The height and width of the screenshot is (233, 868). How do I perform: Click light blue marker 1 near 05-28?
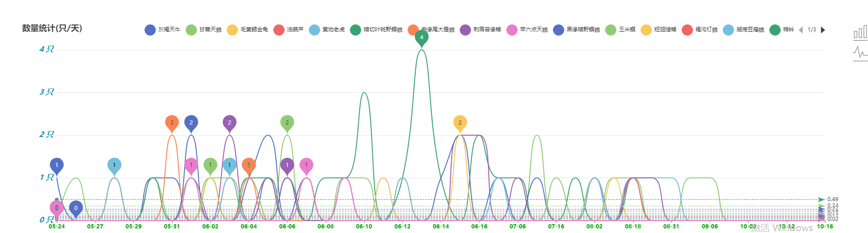114,165
